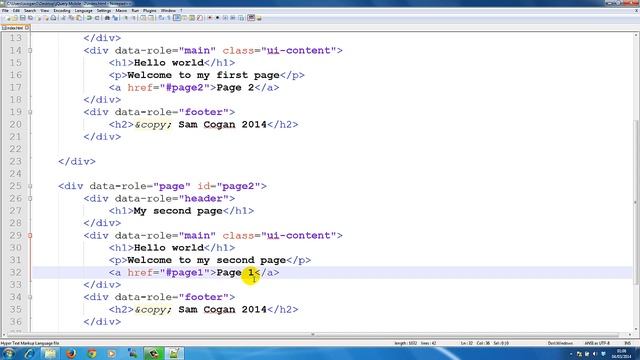This screenshot has width=640, height=360.
Task: Save the document using the Save icon
Action: point(22,18)
